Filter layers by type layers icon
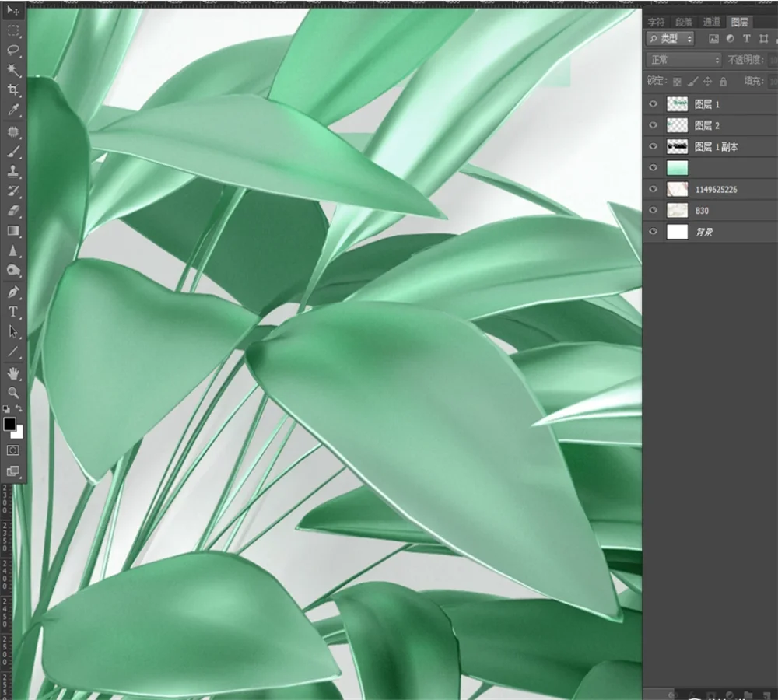 point(746,39)
